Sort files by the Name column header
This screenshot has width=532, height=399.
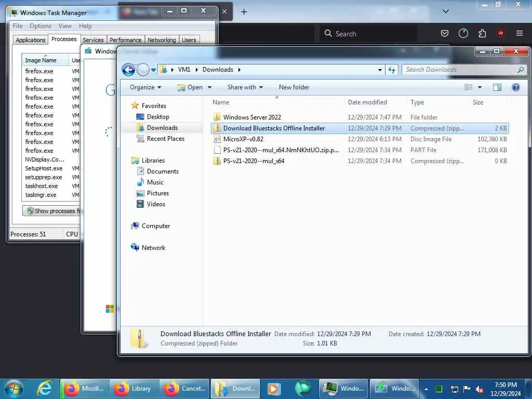pos(276,102)
